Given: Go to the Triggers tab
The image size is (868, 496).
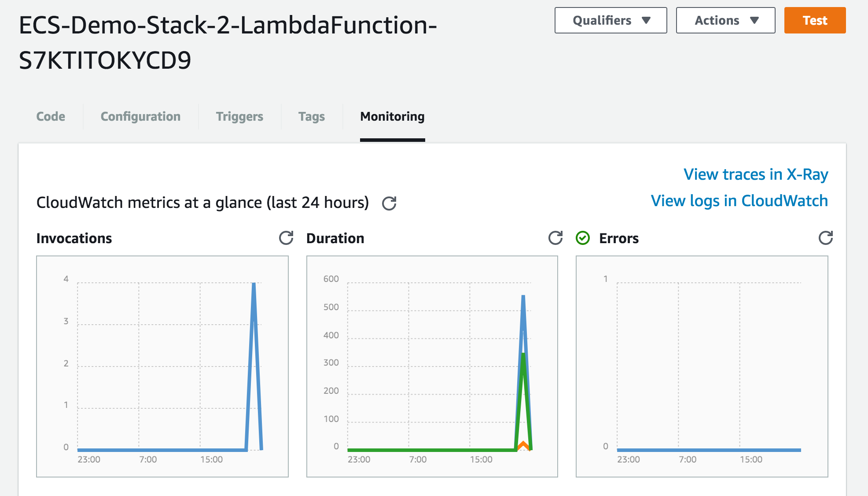Looking at the screenshot, I should [x=239, y=116].
